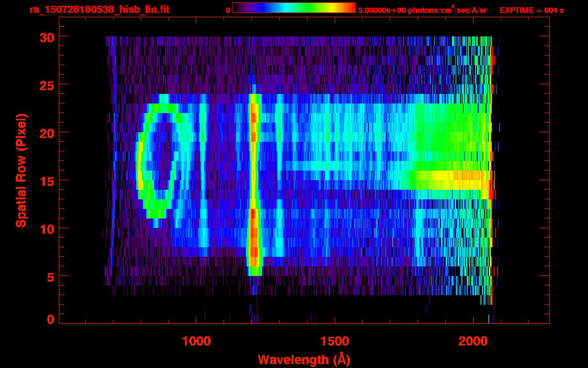This screenshot has height=368, width=588.
Task: Click the 5.00000e+06 photons colorbar maximum label
Action: pos(422,10)
